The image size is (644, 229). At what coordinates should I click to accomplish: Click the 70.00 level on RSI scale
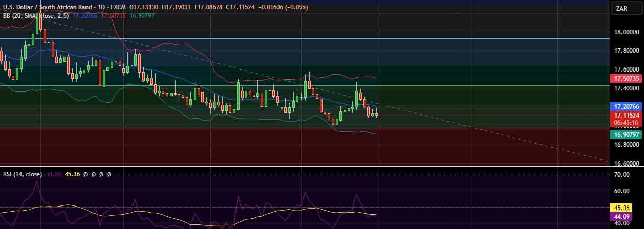tap(621, 175)
